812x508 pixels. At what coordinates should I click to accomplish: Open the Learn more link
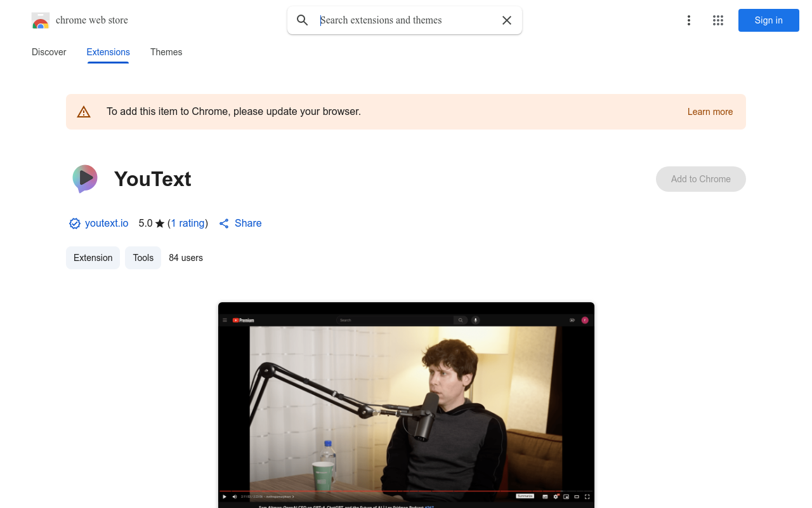click(x=710, y=112)
